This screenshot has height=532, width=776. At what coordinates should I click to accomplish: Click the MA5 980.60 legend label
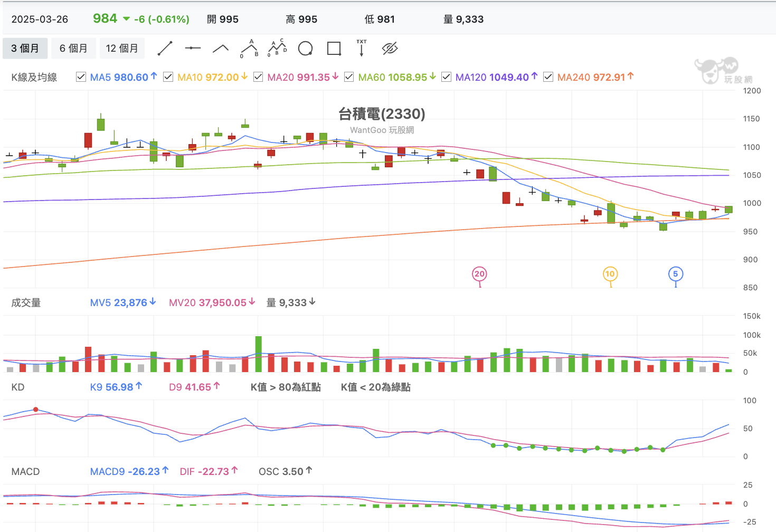coord(119,77)
